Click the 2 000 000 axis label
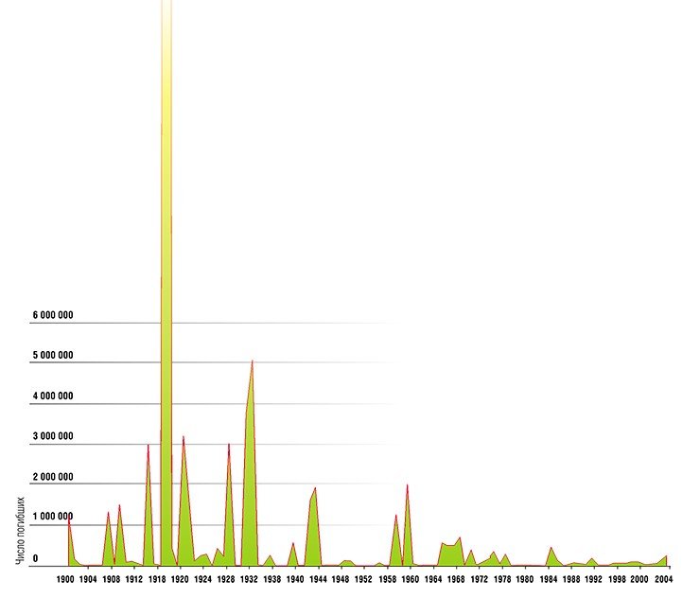Screen dimensions: 700x598 53,477
